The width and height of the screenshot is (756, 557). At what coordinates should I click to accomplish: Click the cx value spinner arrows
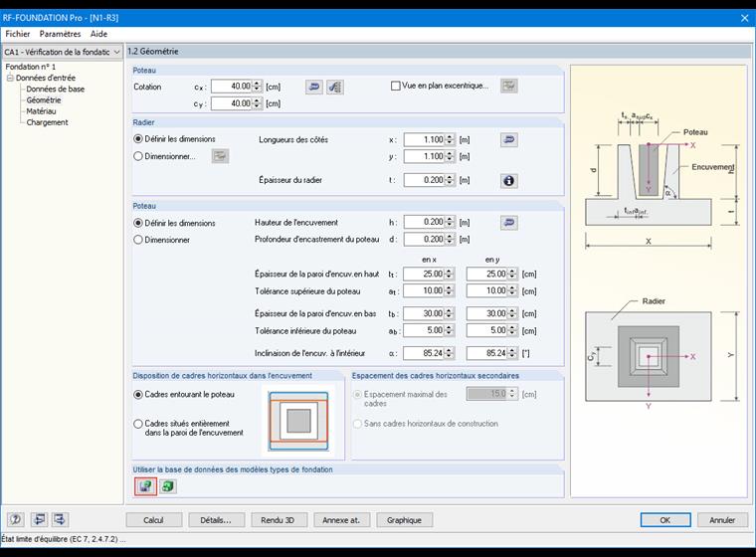click(x=257, y=87)
